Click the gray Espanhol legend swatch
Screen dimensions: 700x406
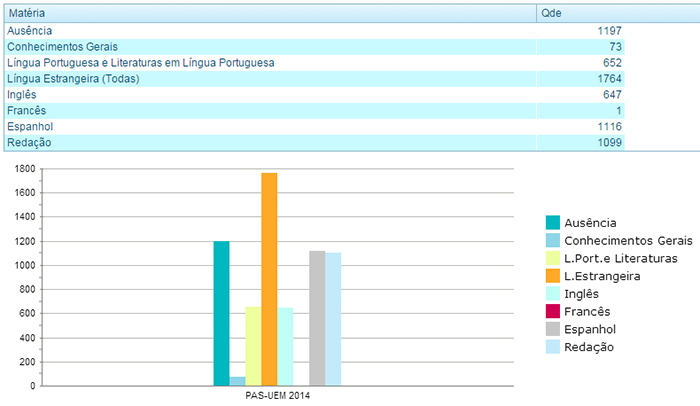click(553, 329)
